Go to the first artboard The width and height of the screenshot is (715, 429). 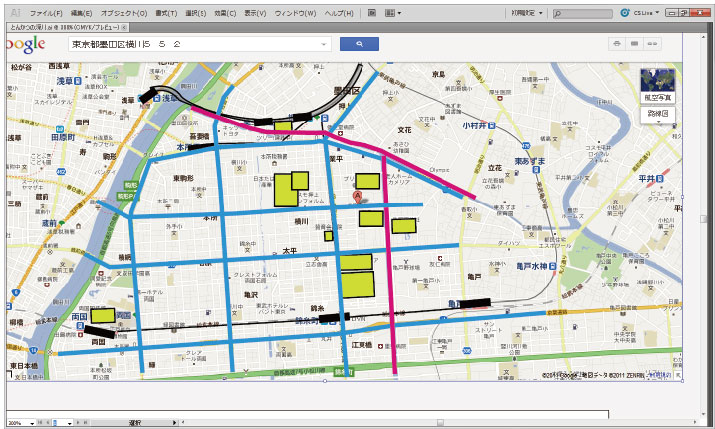40,423
